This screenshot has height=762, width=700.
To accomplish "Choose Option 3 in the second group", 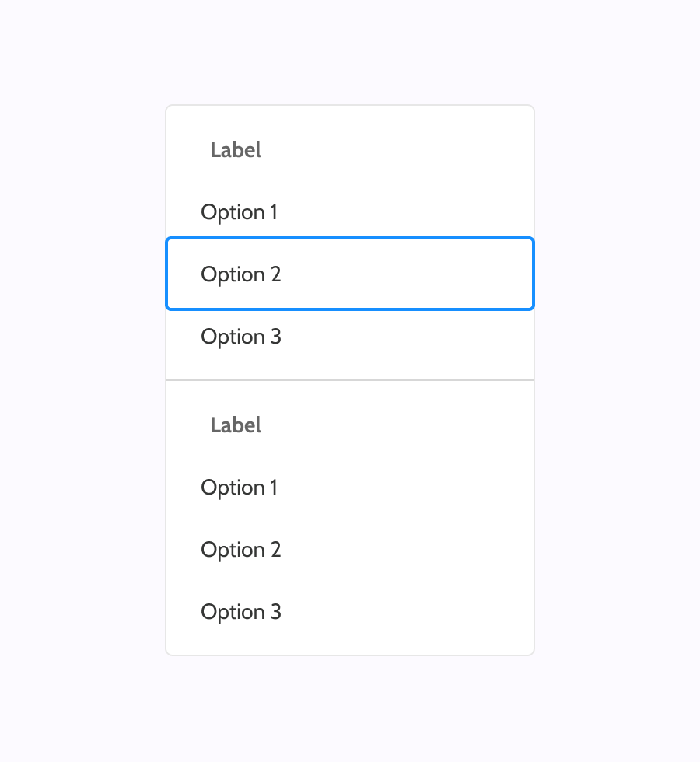I will point(241,612).
